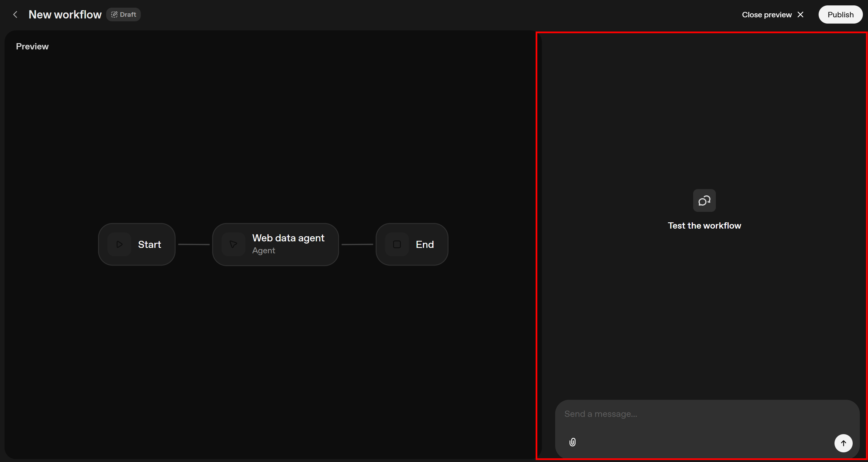Image resolution: width=868 pixels, height=462 pixels.
Task: Click the Preview panel heading
Action: pos(32,46)
